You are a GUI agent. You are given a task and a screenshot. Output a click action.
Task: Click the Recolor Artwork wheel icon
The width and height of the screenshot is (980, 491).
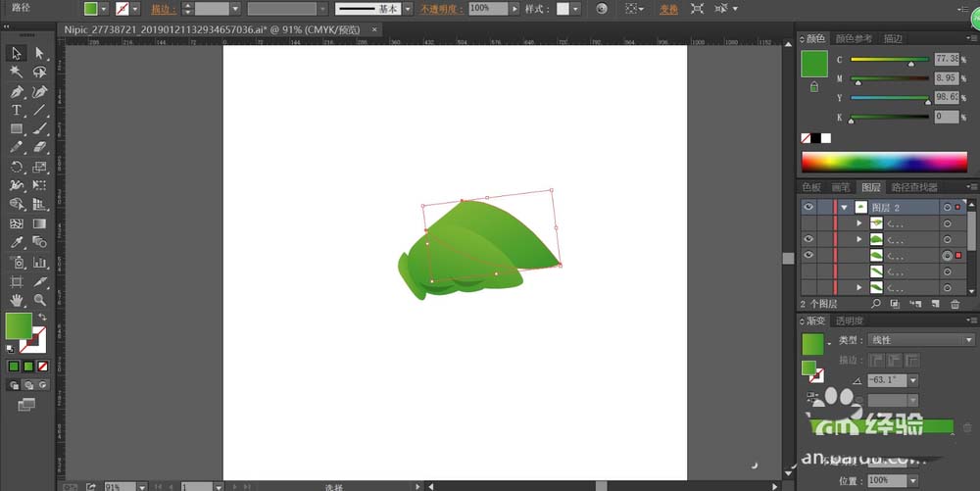click(602, 9)
